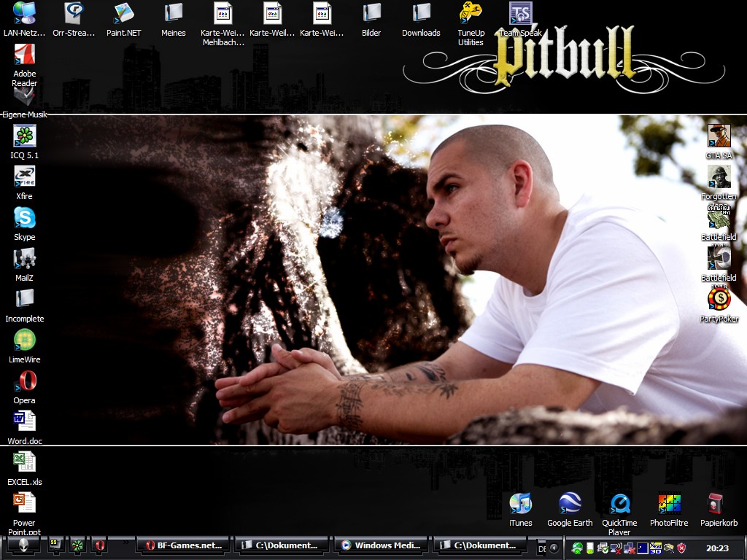Expand hidden tray icons with the arrow

point(554,548)
